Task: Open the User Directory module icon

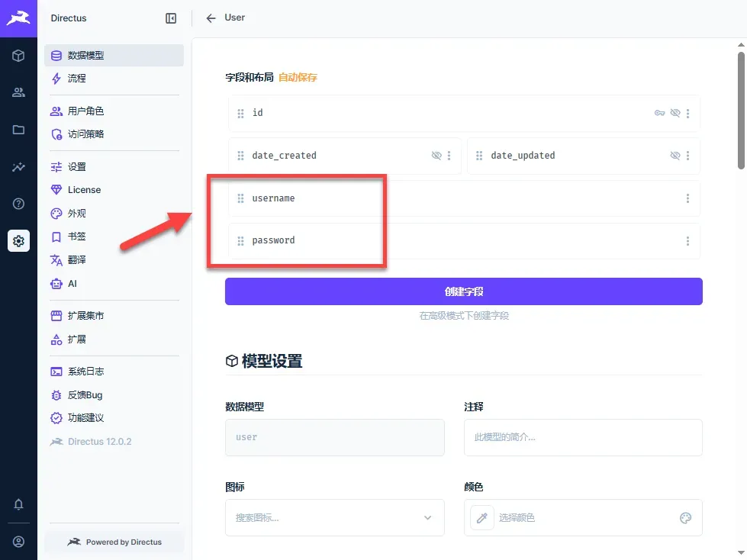Action: (x=18, y=92)
